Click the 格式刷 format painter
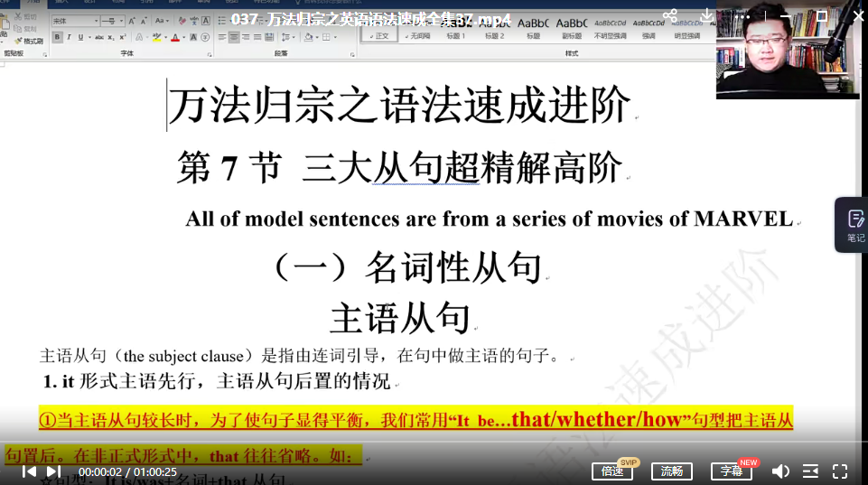Screen dimensions: 868x485 coord(29,41)
